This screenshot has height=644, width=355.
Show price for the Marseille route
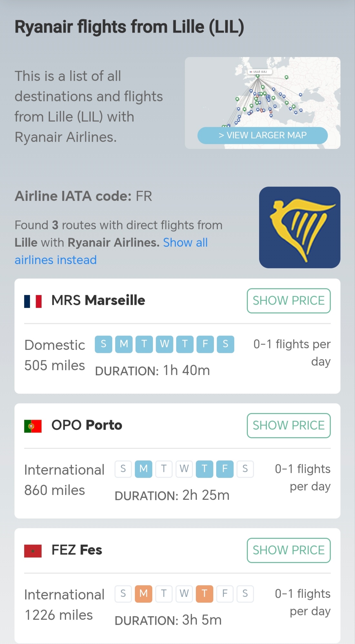tap(289, 301)
